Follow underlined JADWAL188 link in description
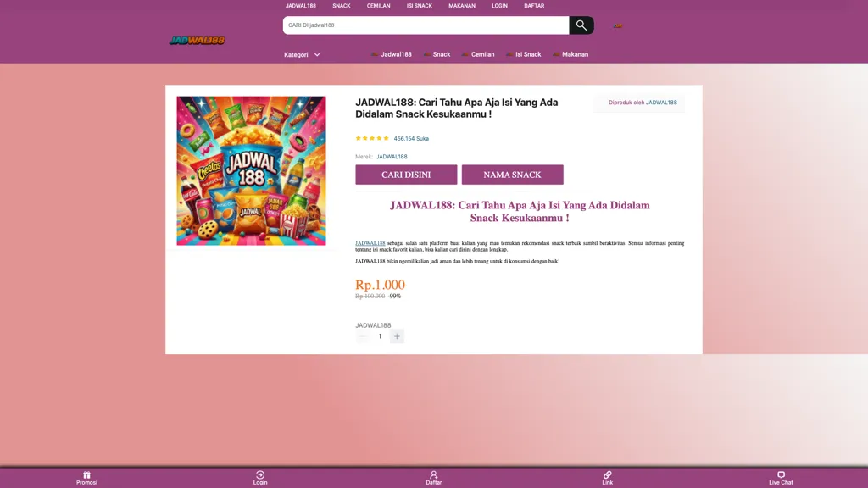 click(370, 243)
